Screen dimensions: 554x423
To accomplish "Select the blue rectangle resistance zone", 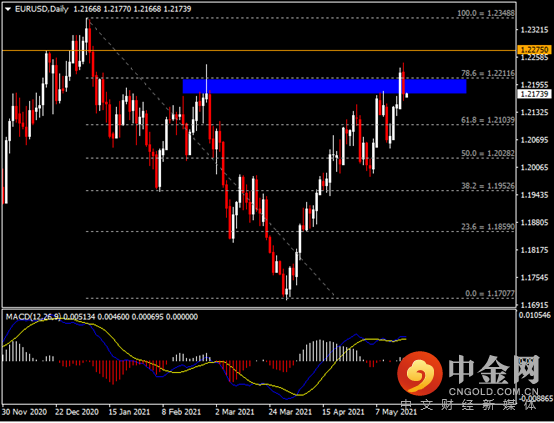I will pyautogui.click(x=324, y=86).
